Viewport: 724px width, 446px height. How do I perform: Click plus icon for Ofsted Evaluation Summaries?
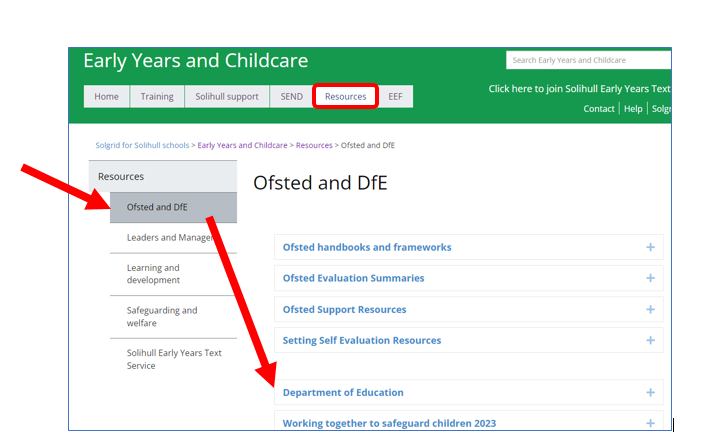point(650,278)
